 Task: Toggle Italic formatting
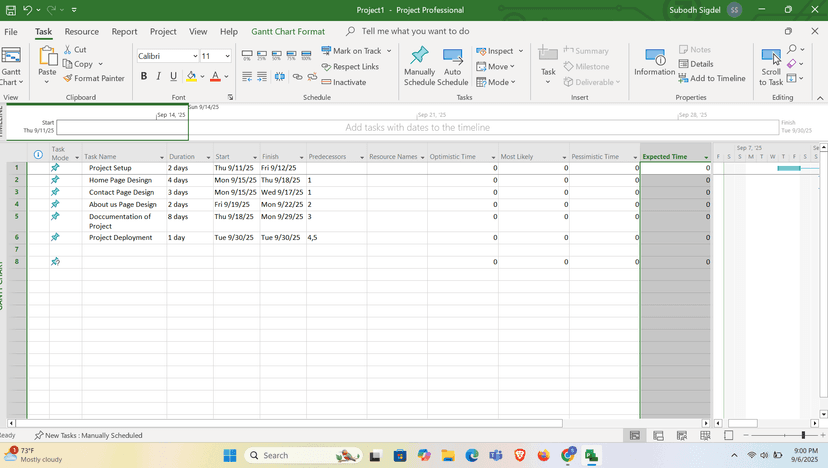[158, 76]
